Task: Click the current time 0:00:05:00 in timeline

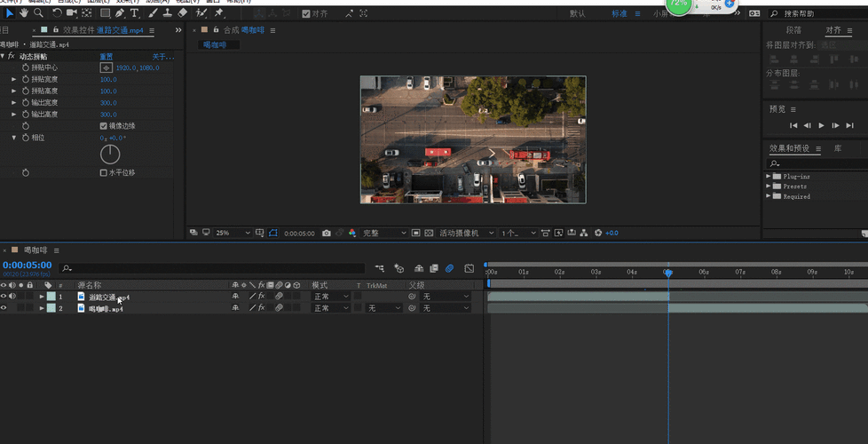Action: [x=28, y=266]
